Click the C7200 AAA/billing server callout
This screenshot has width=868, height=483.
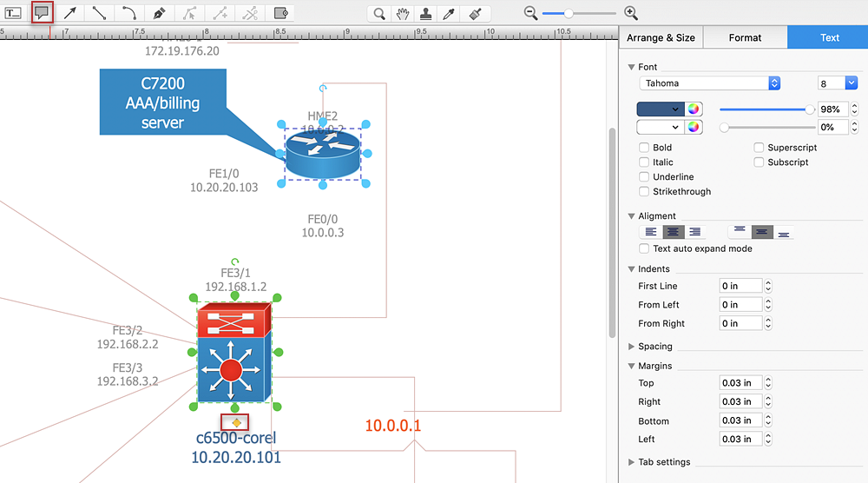[x=163, y=103]
